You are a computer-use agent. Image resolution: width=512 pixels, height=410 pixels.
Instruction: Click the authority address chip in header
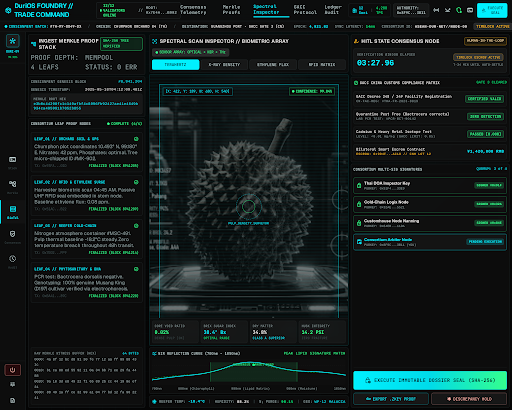411,10
